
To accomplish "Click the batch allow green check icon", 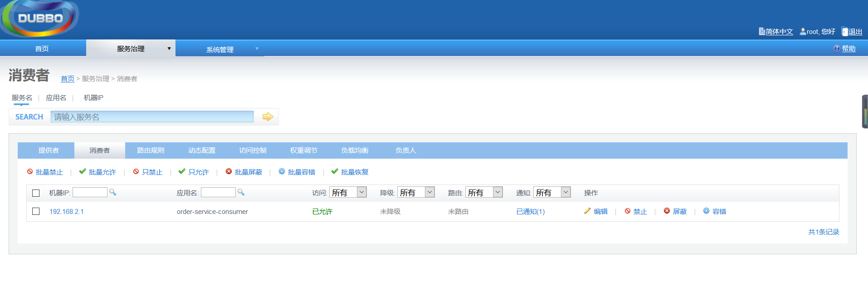I will [x=83, y=172].
